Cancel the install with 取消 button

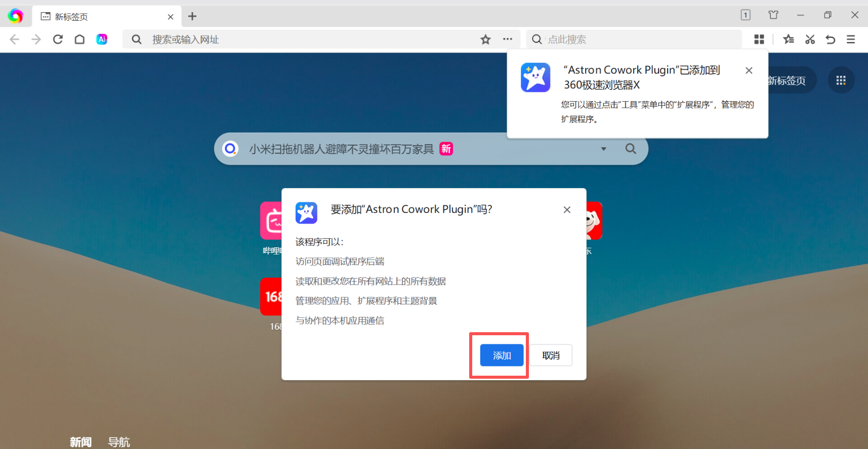(551, 355)
